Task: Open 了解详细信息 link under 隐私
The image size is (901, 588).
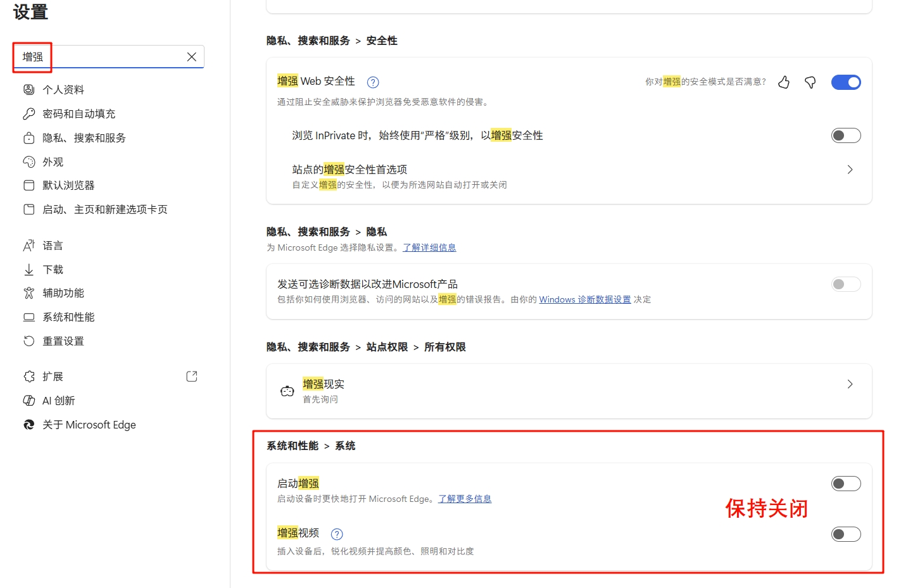Action: tap(429, 247)
